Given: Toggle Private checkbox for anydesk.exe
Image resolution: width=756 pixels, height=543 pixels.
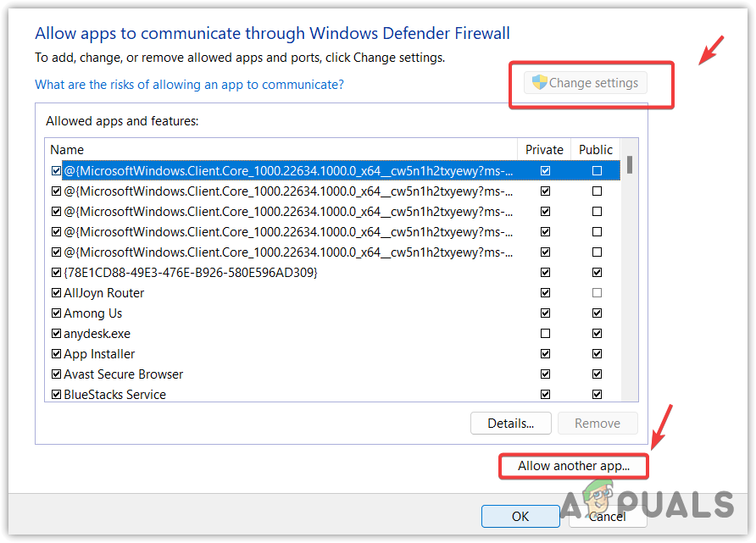Looking at the screenshot, I should [545, 334].
